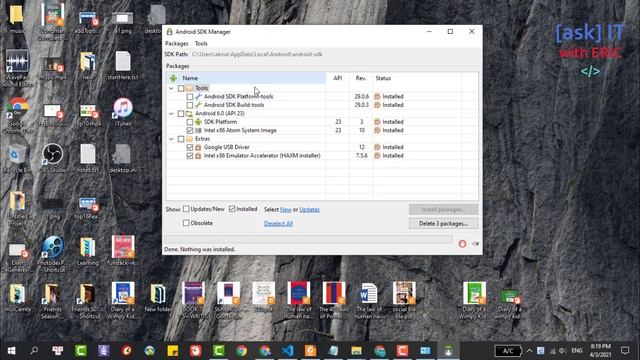Click the system image icon beside Intel x86 Atom
This screenshot has width=640, height=360.
tap(198, 130)
